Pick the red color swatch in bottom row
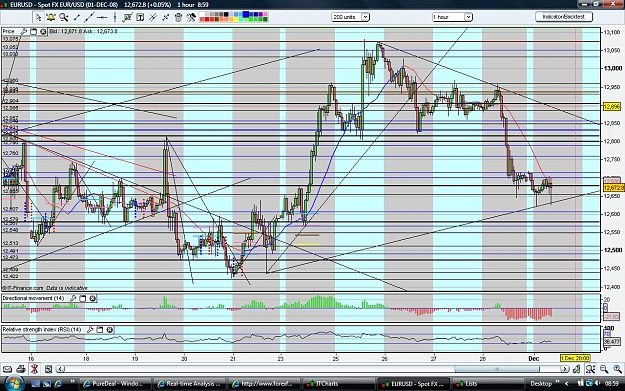Viewport: 625px width, 391px height. pyautogui.click(x=207, y=19)
